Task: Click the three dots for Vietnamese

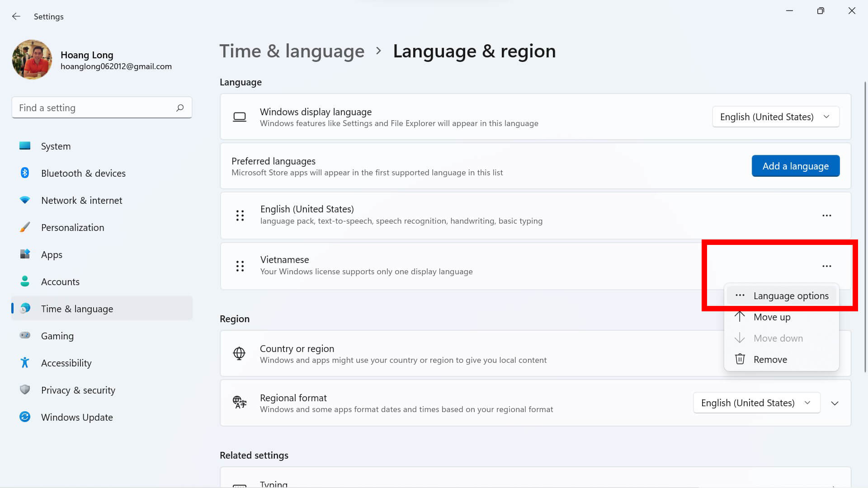Action: (827, 266)
